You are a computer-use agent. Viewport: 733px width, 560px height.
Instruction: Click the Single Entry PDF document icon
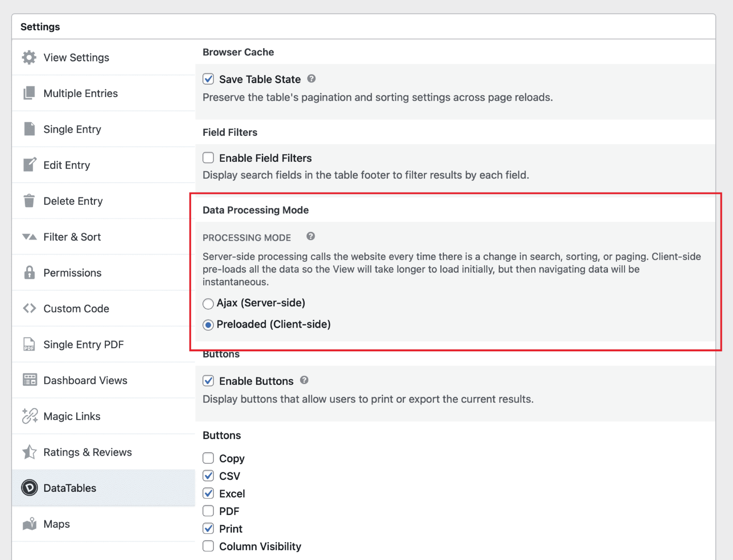point(29,344)
